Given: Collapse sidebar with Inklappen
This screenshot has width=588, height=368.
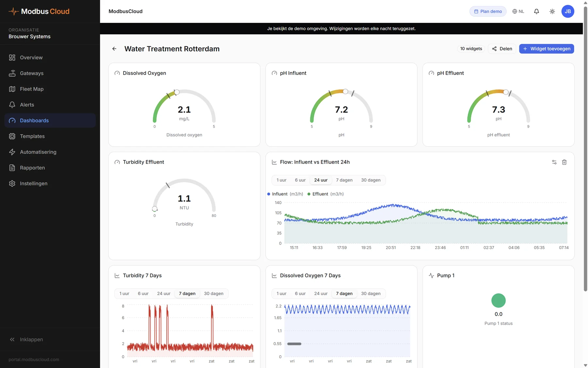Looking at the screenshot, I should point(50,340).
